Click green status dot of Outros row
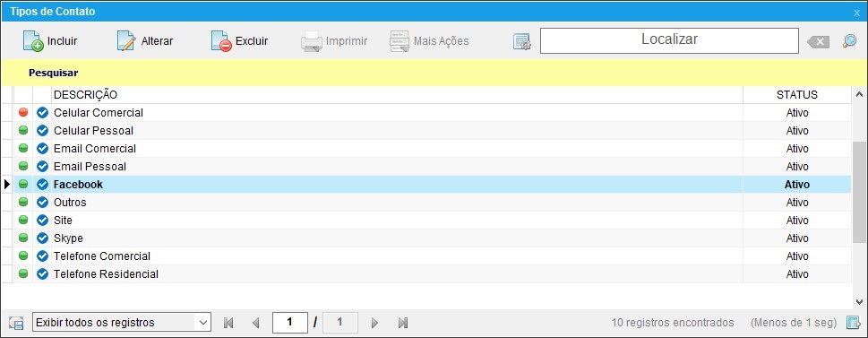Viewport: 868px width, 338px height. (23, 203)
